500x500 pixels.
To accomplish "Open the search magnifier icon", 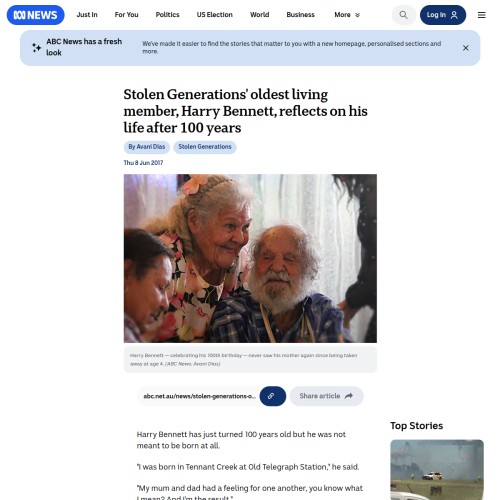I will tap(403, 15).
